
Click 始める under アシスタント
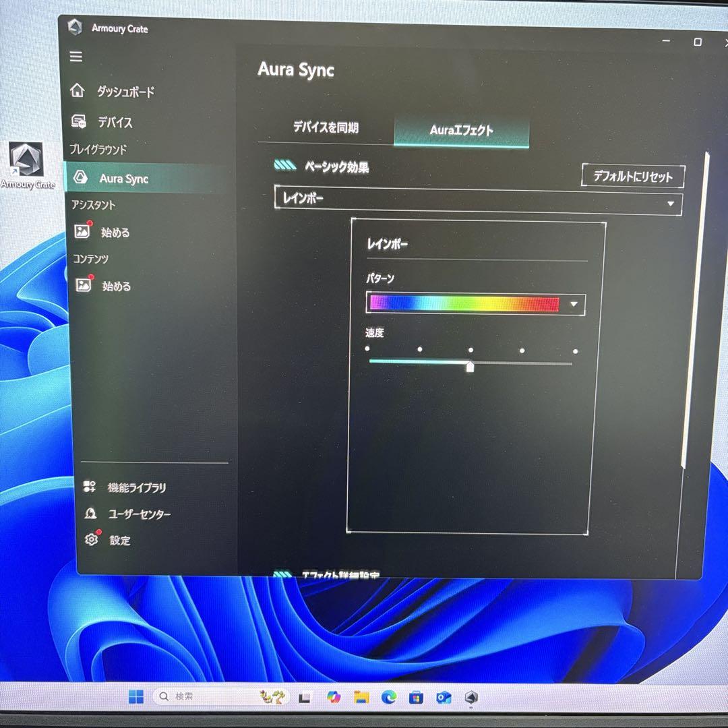pos(115,232)
